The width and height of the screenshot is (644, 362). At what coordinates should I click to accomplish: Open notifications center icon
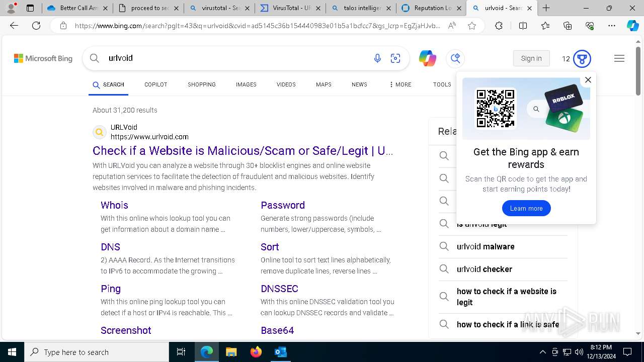(x=627, y=352)
